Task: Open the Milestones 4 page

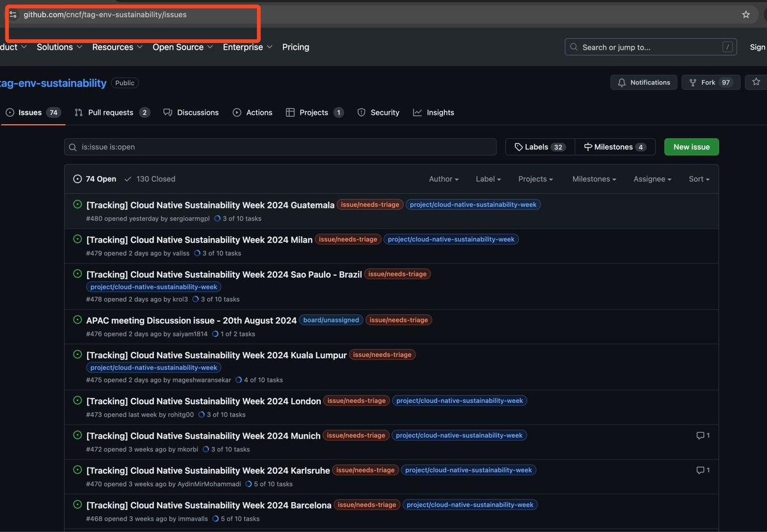Action: point(615,147)
